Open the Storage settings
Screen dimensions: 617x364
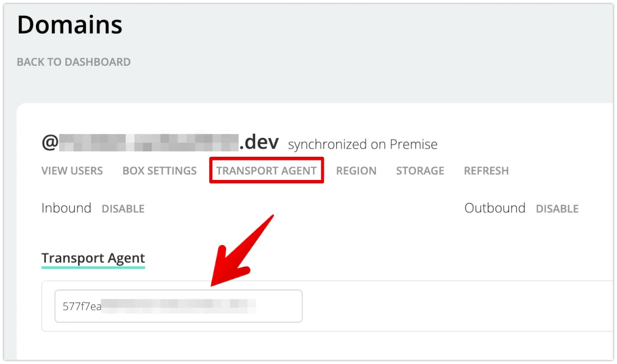(x=420, y=171)
